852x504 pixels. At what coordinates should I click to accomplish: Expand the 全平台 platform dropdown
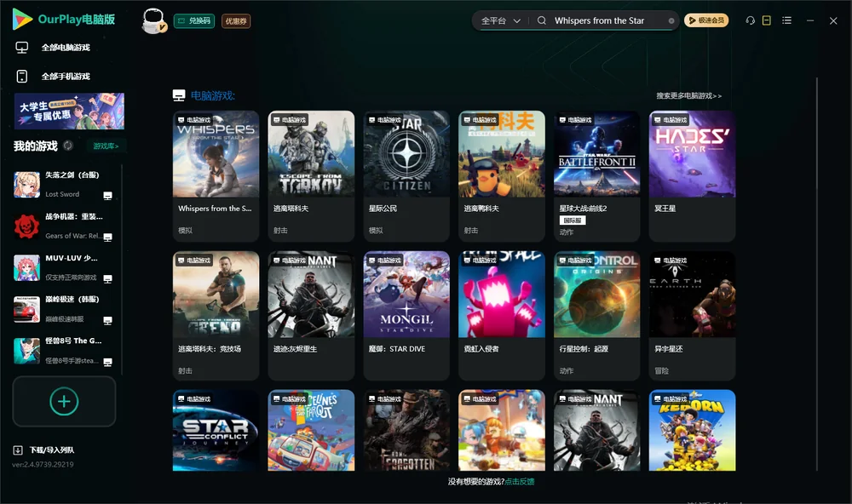(500, 20)
